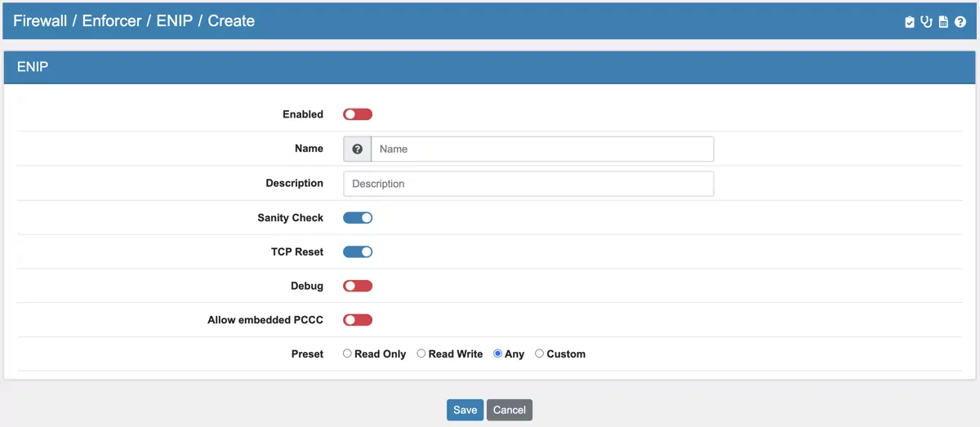This screenshot has width=980, height=427.
Task: Click the Name field help icon
Action: [357, 149]
